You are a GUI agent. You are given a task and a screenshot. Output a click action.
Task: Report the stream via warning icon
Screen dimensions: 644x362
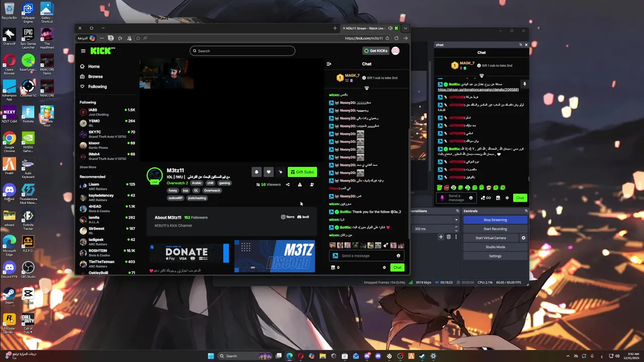300,185
